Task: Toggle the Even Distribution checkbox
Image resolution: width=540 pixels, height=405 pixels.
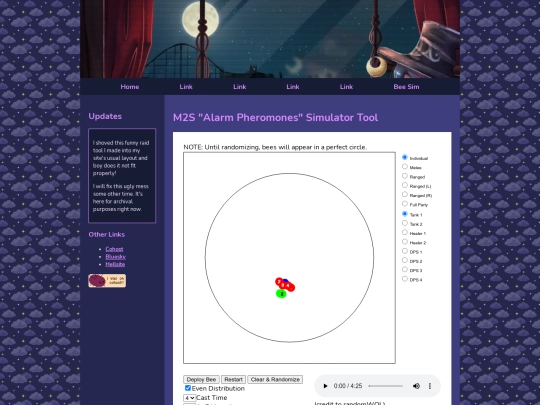Action: [188, 388]
